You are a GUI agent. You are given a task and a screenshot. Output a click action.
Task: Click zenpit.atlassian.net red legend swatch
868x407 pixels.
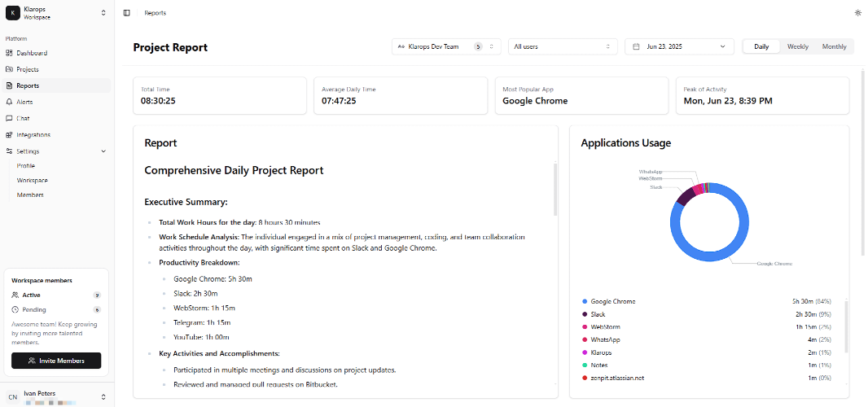click(x=585, y=378)
